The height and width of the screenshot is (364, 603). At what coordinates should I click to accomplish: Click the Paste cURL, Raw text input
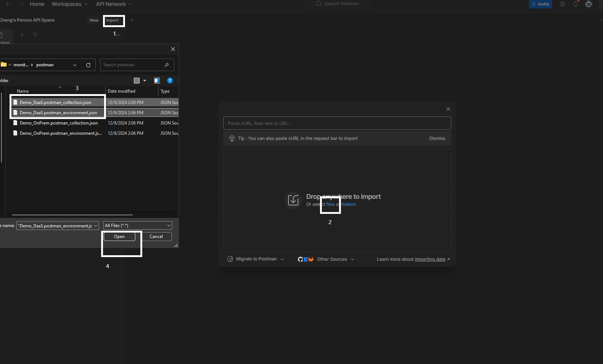(337, 123)
